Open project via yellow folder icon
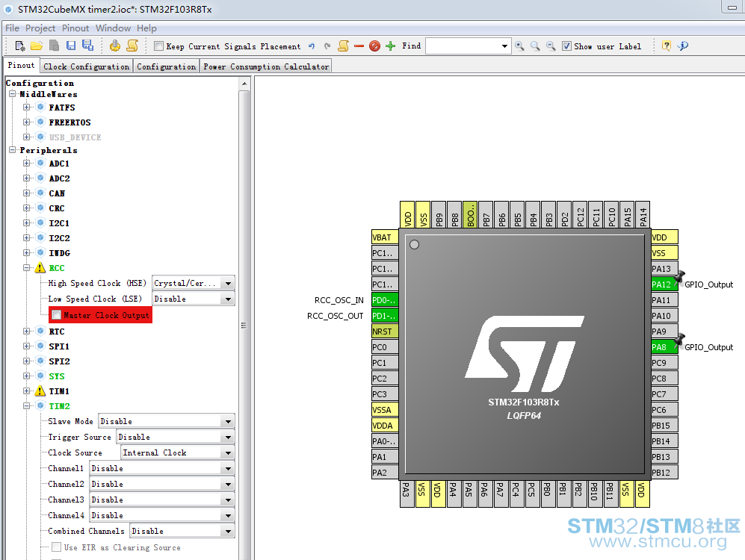745x560 pixels. [x=37, y=46]
